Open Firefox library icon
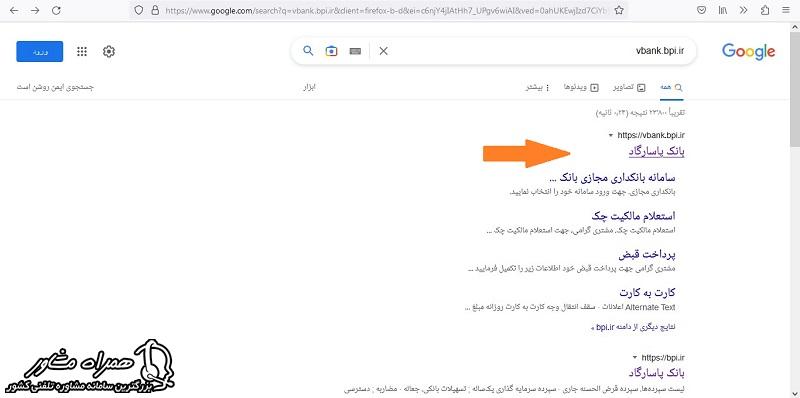Image resolution: width=800 pixels, height=398 pixels. (722, 10)
